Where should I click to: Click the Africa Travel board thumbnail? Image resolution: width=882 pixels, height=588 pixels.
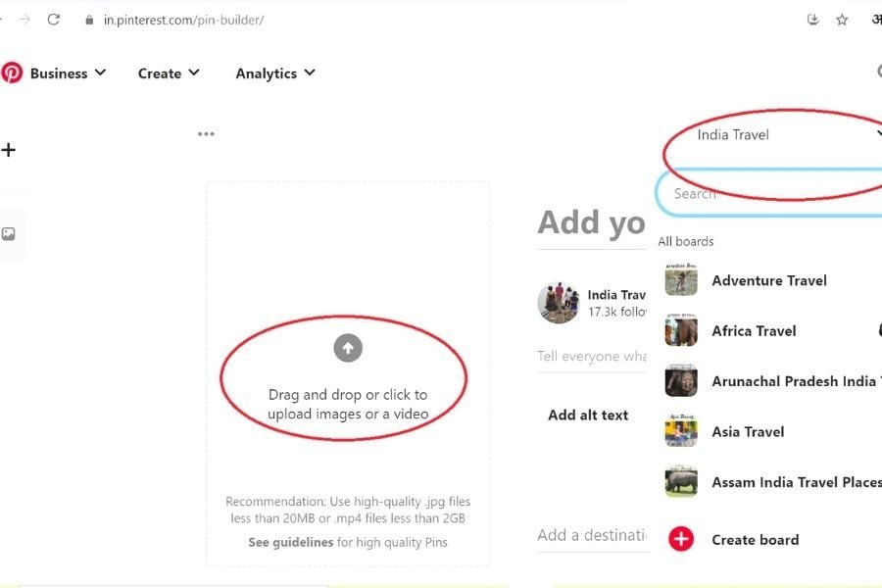[681, 331]
